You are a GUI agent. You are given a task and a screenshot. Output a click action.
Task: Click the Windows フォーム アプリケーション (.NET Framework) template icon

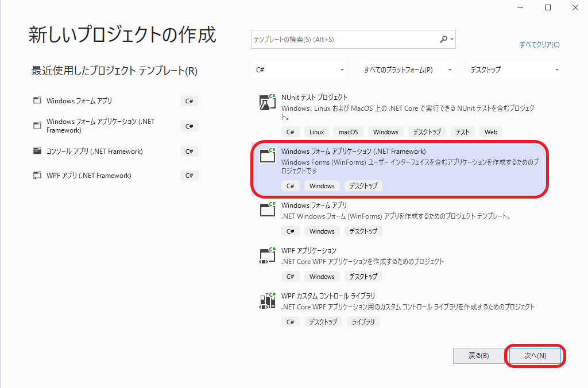(x=267, y=155)
